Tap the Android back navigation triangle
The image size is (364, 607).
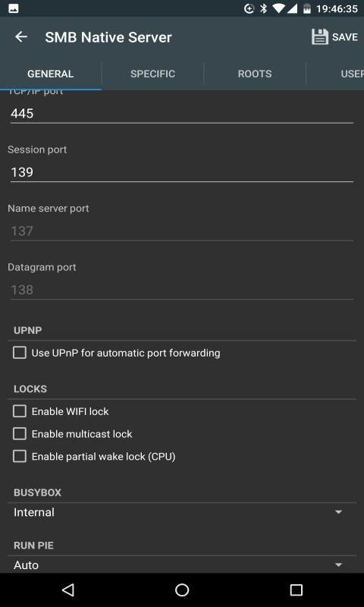point(67,590)
